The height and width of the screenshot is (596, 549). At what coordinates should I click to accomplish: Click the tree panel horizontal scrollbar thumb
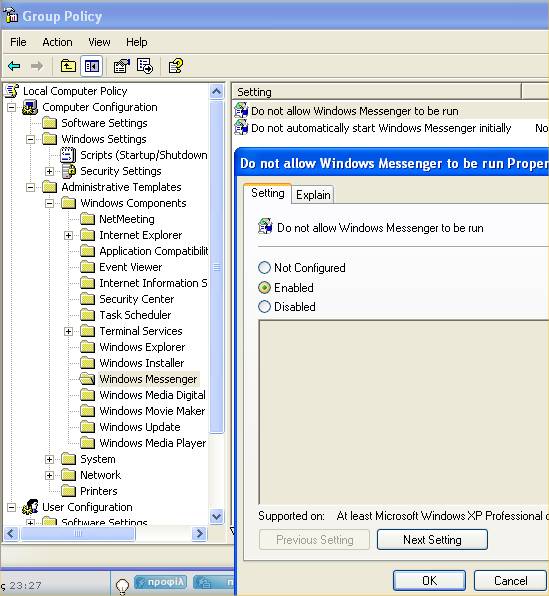(78, 534)
